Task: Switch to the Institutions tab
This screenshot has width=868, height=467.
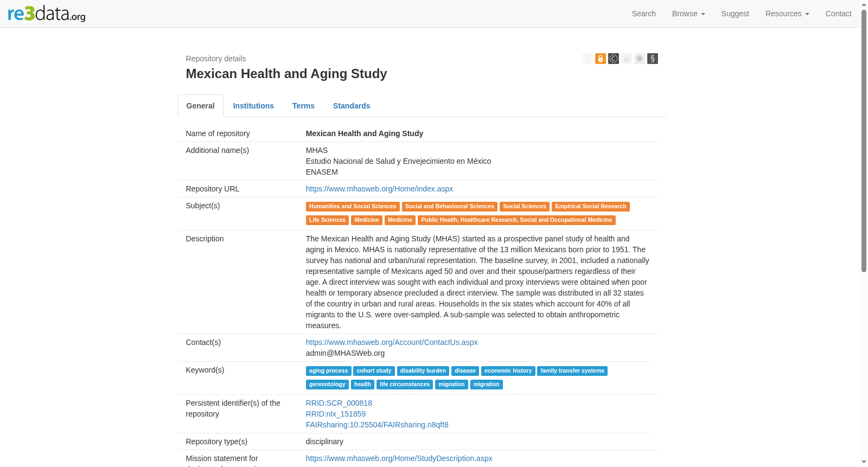Action: tap(253, 106)
